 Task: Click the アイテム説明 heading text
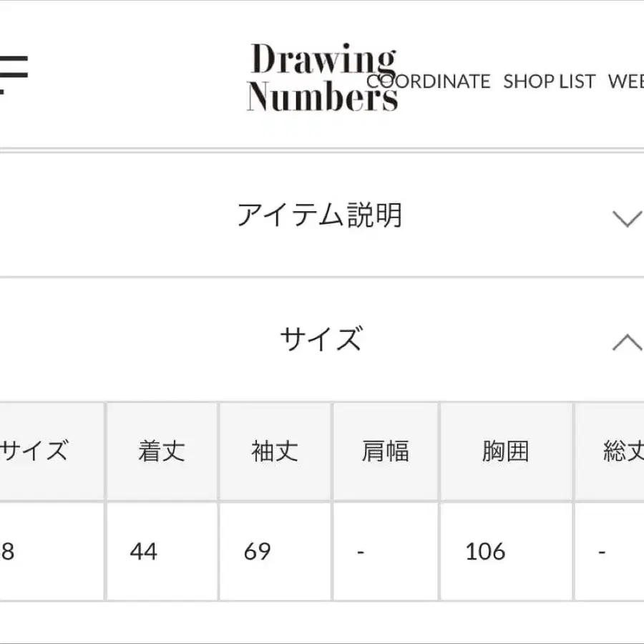pos(319,215)
